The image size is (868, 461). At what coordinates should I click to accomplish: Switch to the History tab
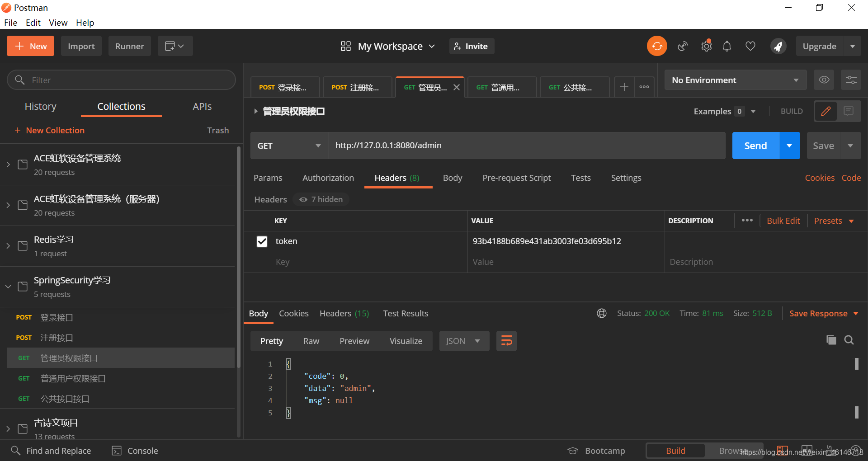point(41,106)
